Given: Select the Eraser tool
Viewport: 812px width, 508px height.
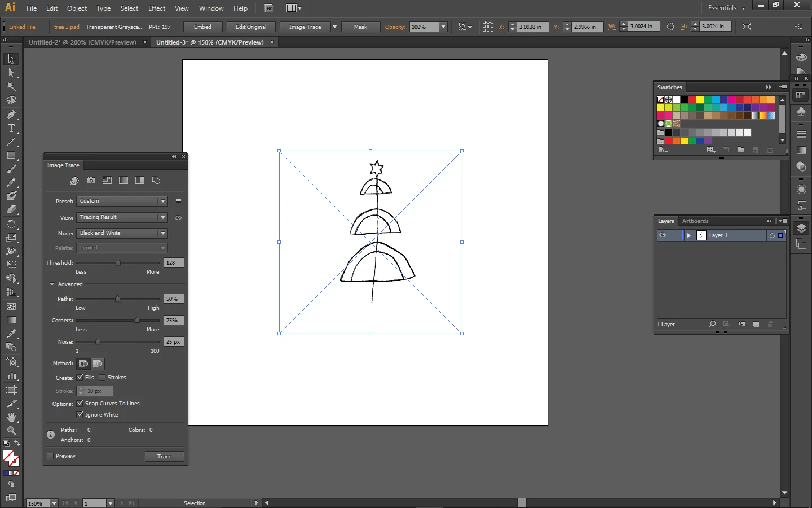Looking at the screenshot, I should (11, 210).
